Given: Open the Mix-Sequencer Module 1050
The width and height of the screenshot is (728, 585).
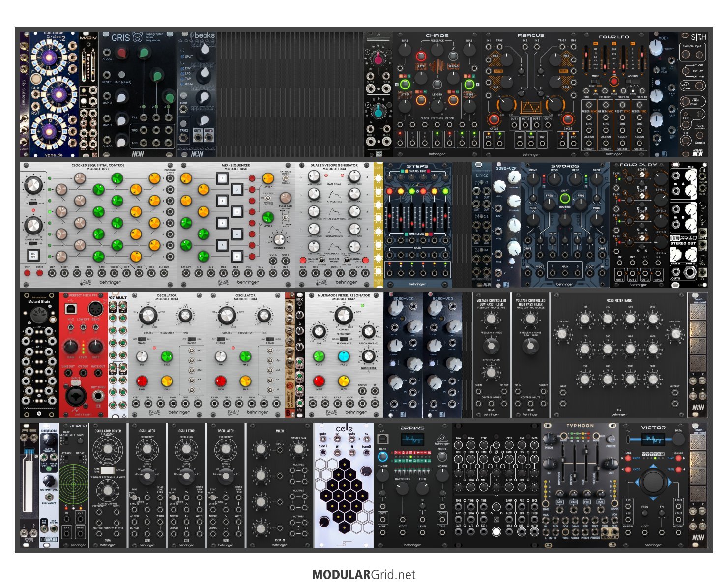Looking at the screenshot, I should pos(236,225).
